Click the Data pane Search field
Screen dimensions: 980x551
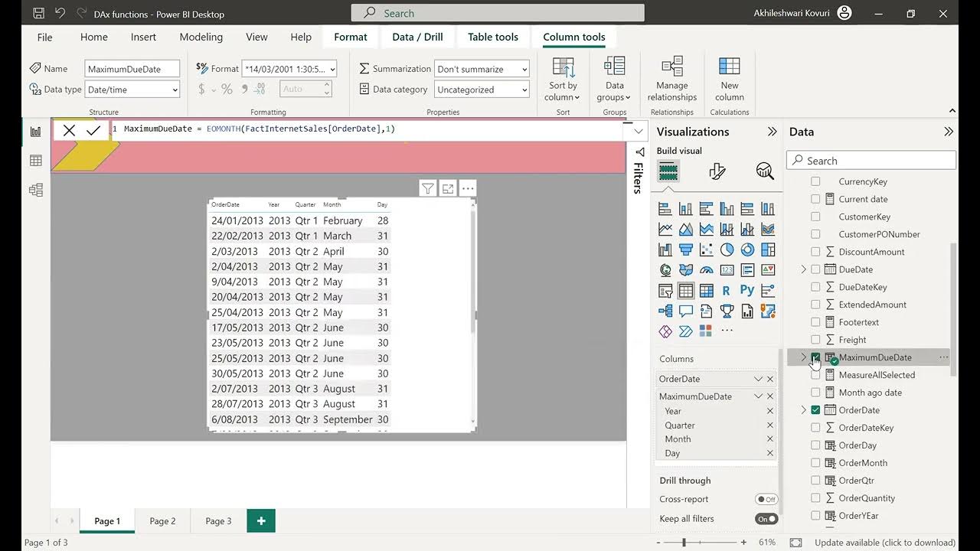(871, 161)
